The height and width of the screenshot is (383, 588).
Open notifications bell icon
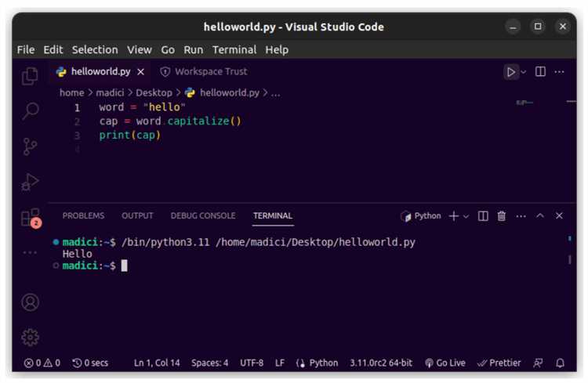[561, 363]
